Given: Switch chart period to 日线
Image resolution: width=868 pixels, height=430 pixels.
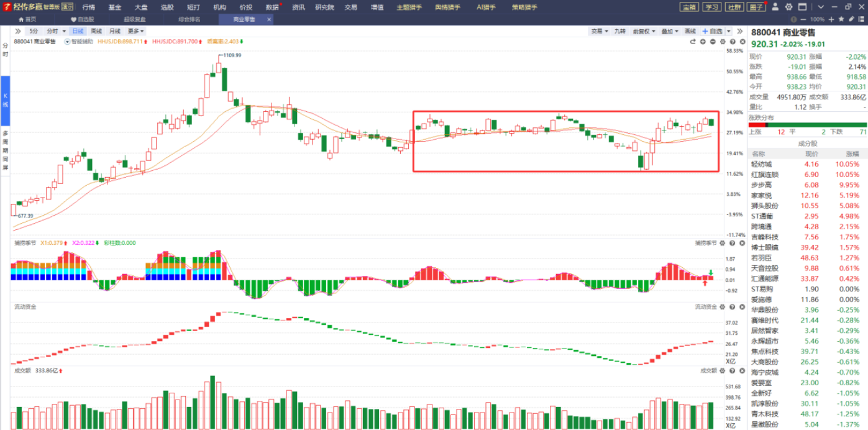Looking at the screenshot, I should [78, 31].
